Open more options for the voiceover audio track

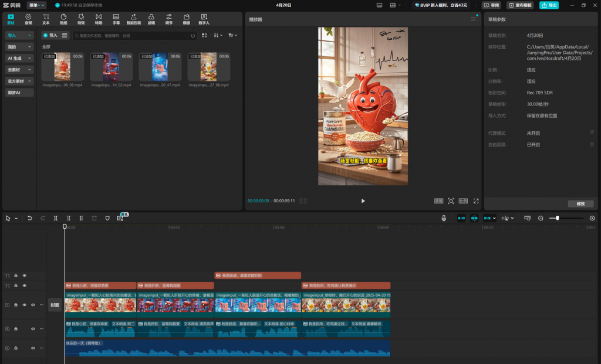coord(42,329)
